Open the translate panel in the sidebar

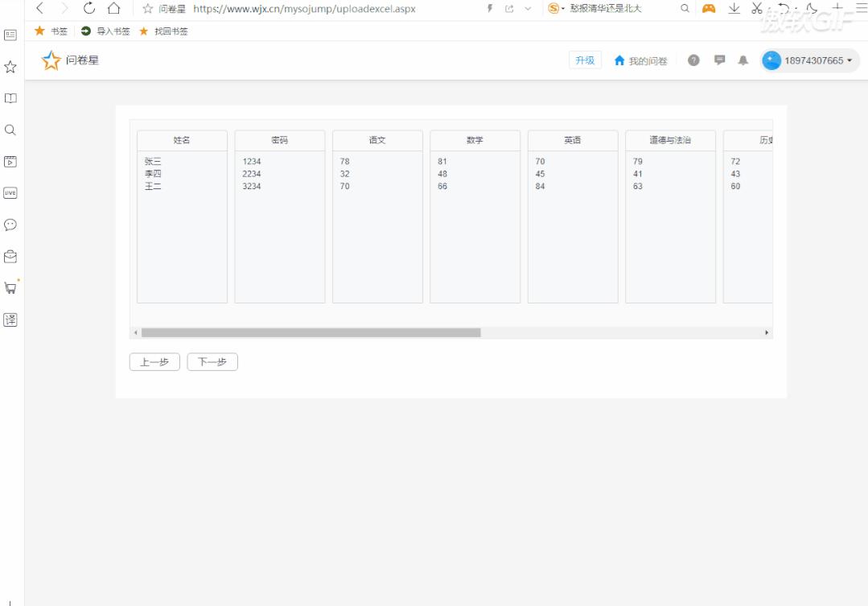tap(10, 319)
